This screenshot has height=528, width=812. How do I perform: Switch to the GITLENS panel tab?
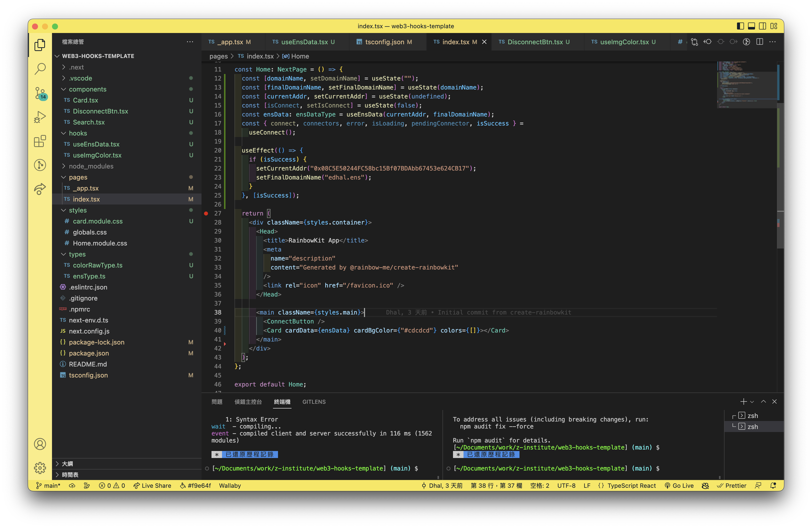(x=314, y=402)
